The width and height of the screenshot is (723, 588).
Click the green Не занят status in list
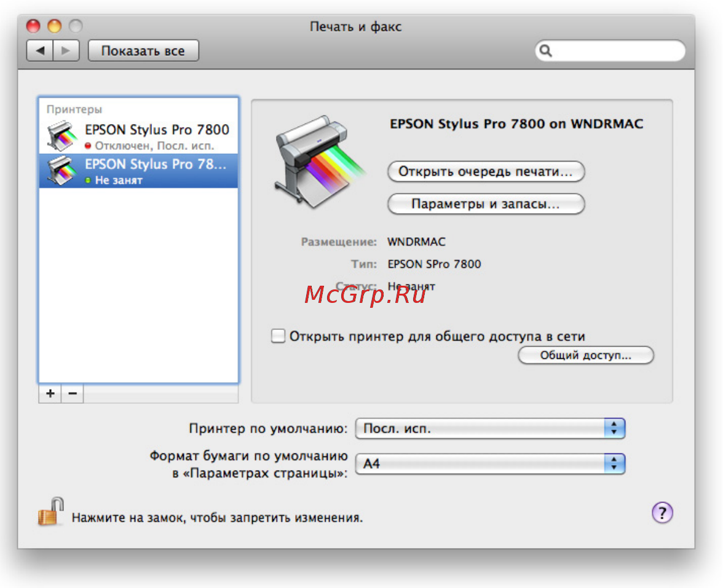point(119,180)
